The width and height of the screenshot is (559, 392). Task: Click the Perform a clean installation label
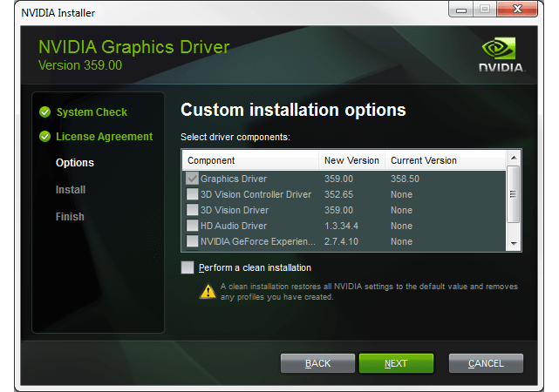(x=255, y=267)
